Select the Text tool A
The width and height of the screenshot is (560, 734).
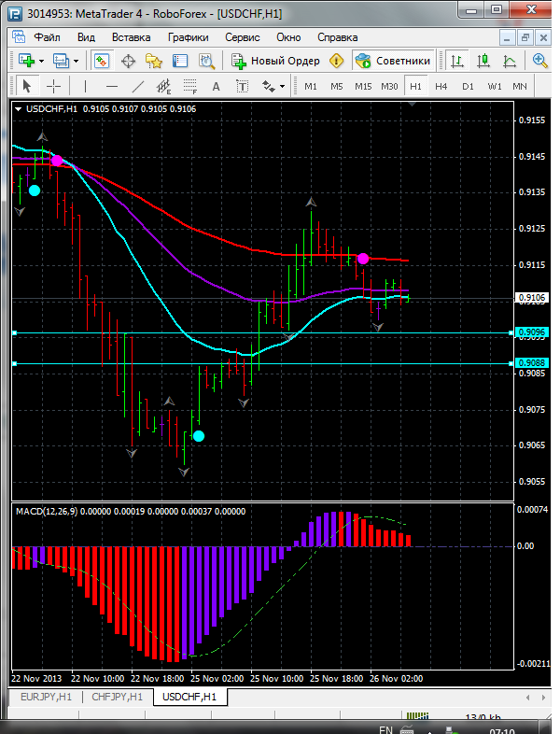(217, 87)
